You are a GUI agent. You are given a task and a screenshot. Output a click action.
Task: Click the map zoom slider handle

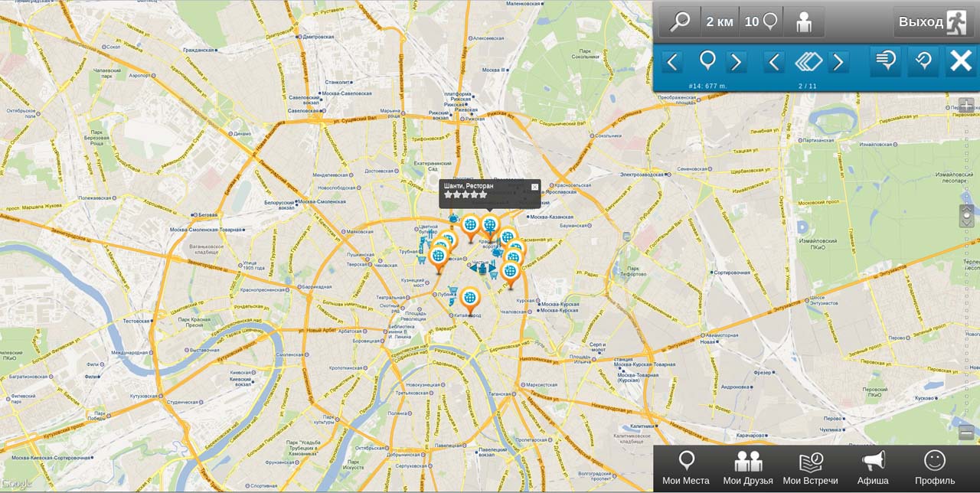966,215
